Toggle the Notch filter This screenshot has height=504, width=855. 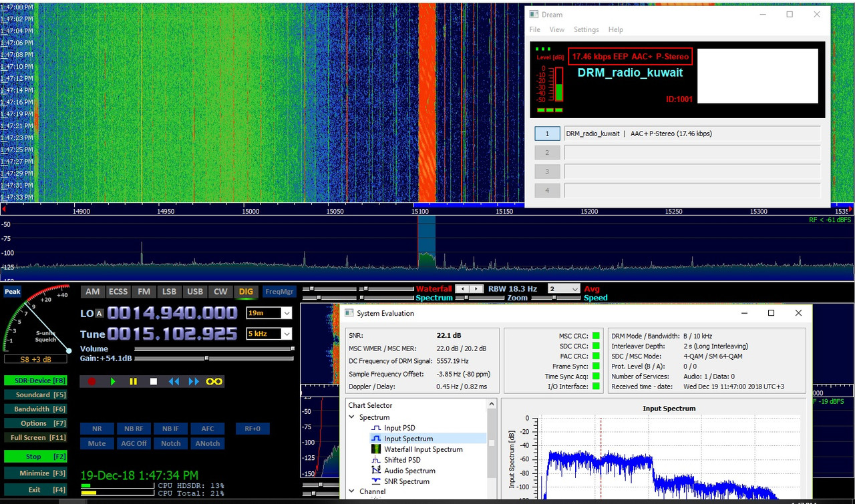pyautogui.click(x=170, y=443)
